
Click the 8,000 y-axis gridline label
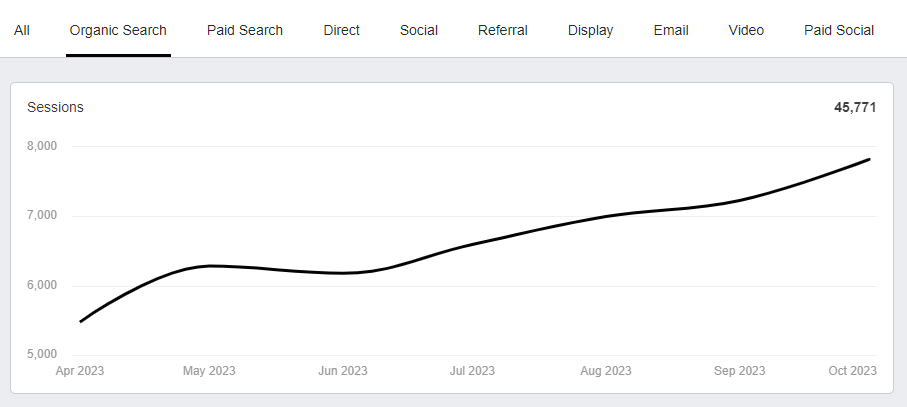42,146
